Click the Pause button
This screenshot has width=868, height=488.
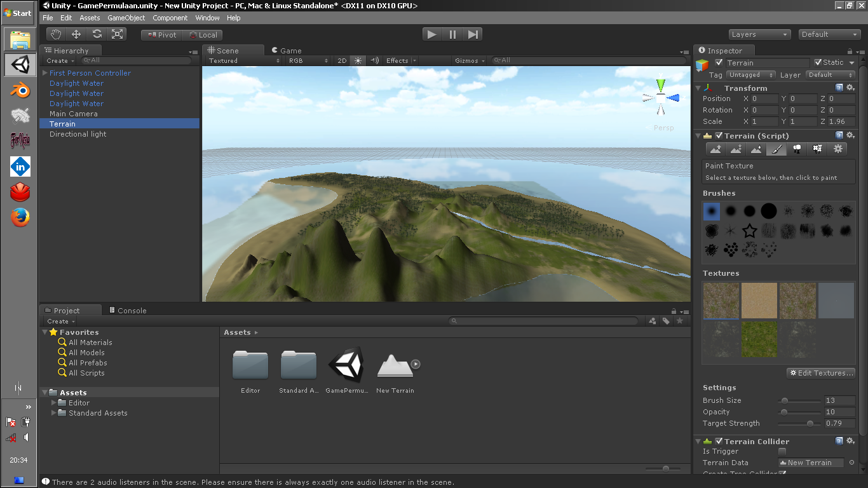point(452,34)
